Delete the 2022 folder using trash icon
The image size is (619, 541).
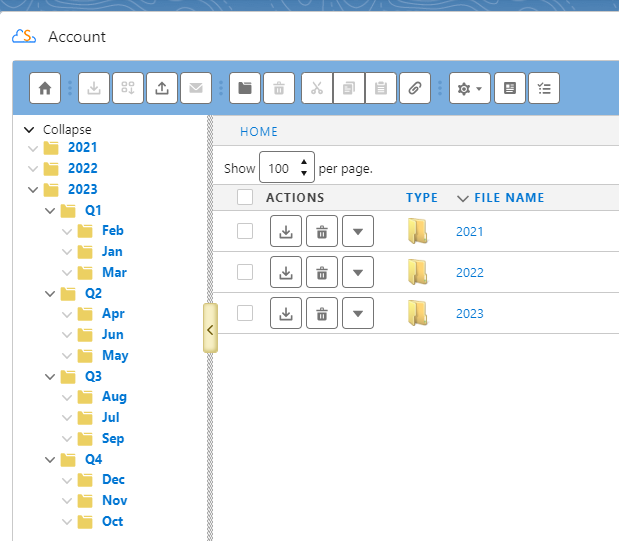point(321,273)
